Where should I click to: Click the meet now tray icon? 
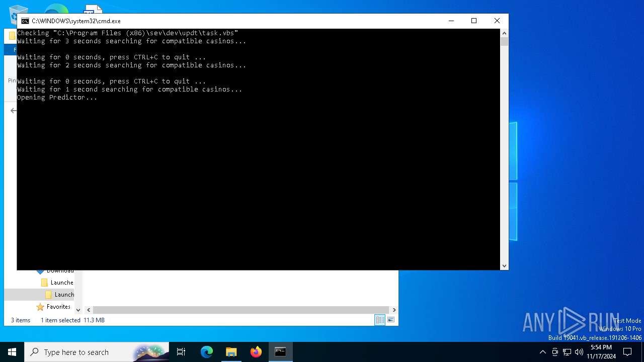click(x=555, y=352)
